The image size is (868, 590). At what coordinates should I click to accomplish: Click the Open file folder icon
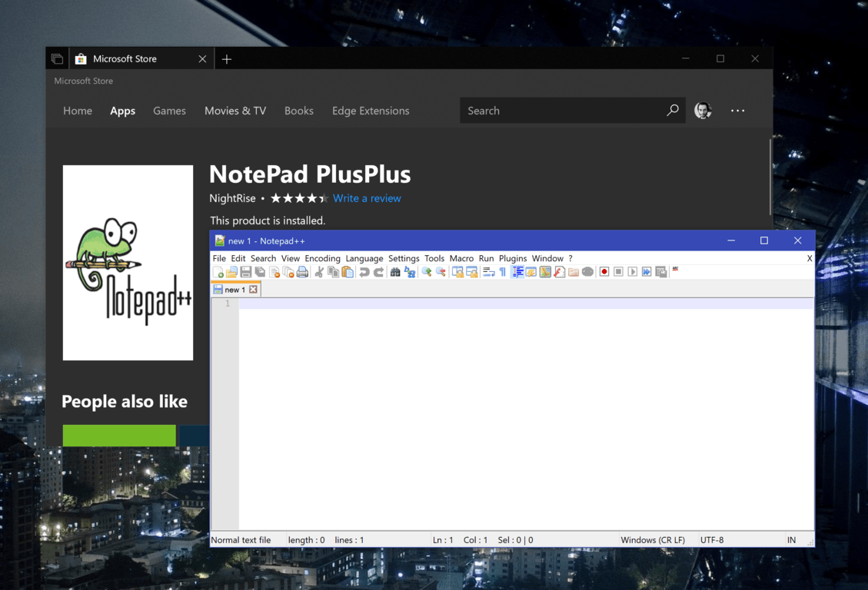tap(232, 271)
